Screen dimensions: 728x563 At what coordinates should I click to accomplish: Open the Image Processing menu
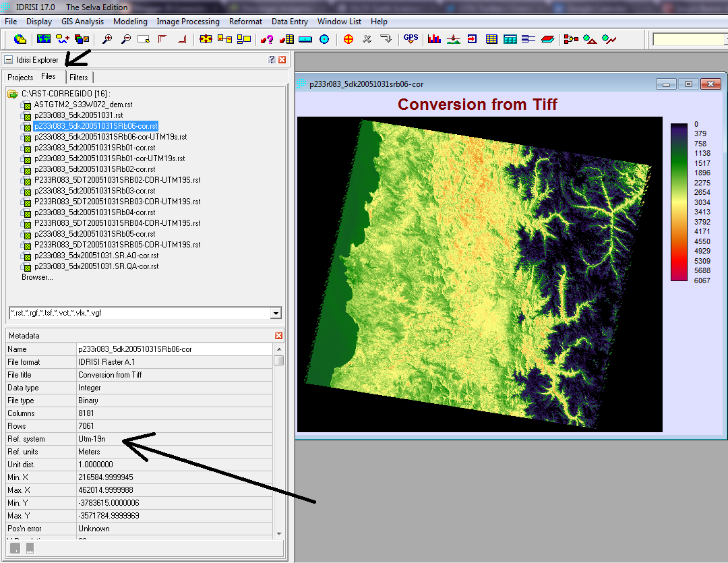(188, 22)
